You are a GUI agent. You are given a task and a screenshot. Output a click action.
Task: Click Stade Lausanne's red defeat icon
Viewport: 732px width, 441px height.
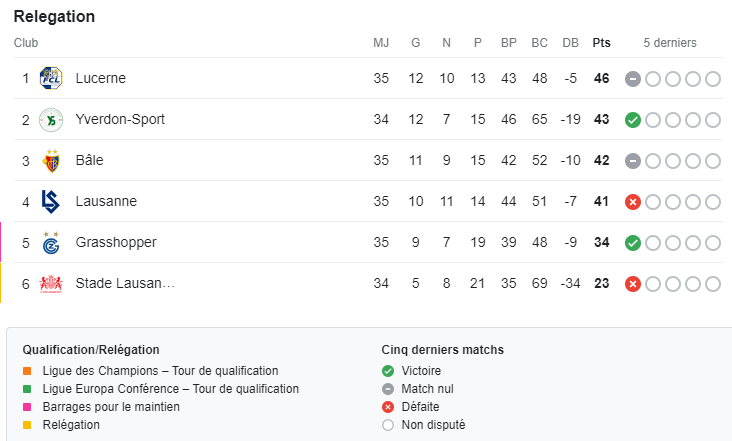(633, 284)
